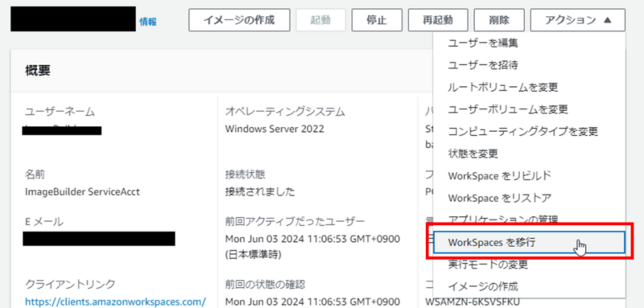The image size is (644, 308).
Task: Click the ImageBuilder ServiceAcct name value
Action: click(82, 192)
